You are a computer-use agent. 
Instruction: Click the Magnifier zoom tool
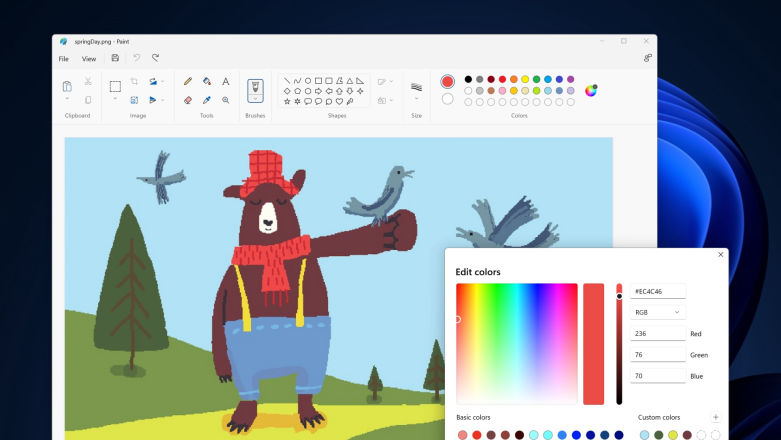[x=226, y=100]
